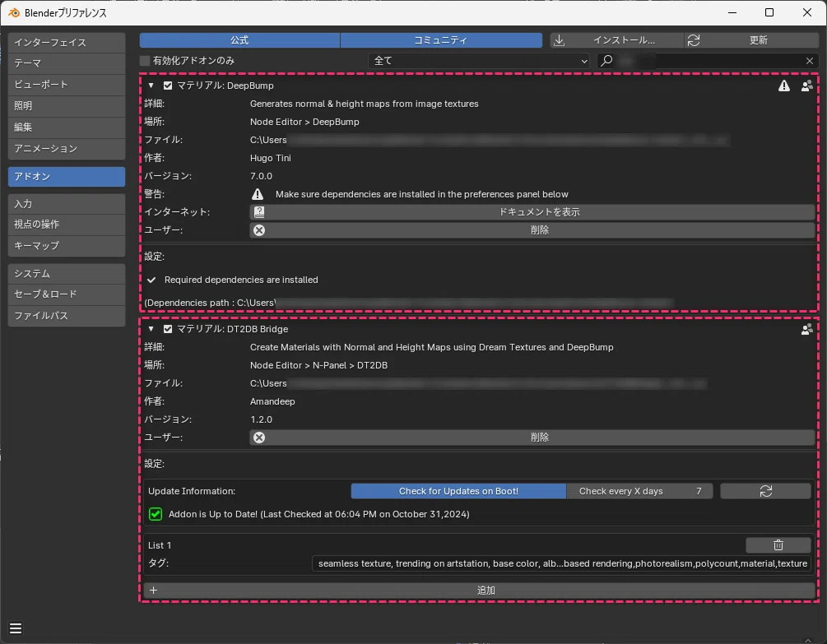Open the 編集 preferences section
Image resolution: width=827 pixels, height=644 pixels.
(x=67, y=127)
